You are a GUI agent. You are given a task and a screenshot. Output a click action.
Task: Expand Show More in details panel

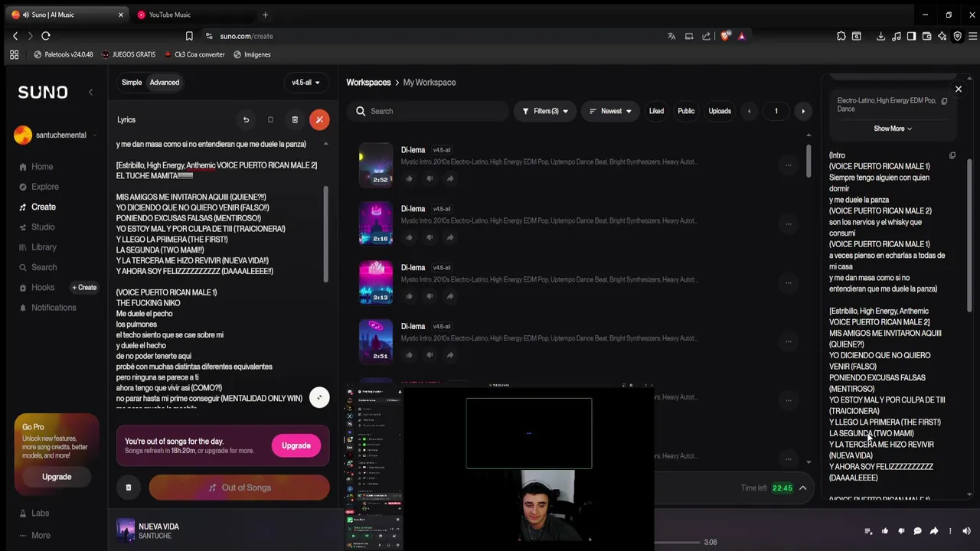click(893, 129)
